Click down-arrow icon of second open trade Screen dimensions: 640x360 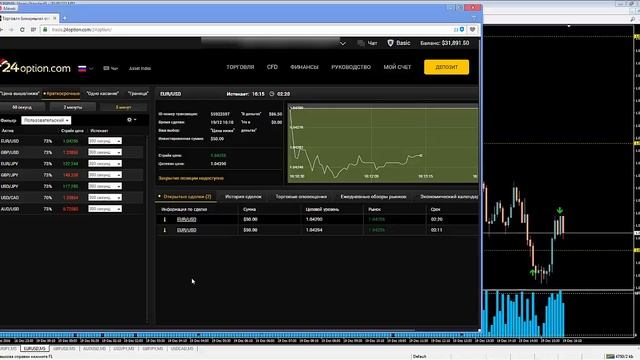164,230
